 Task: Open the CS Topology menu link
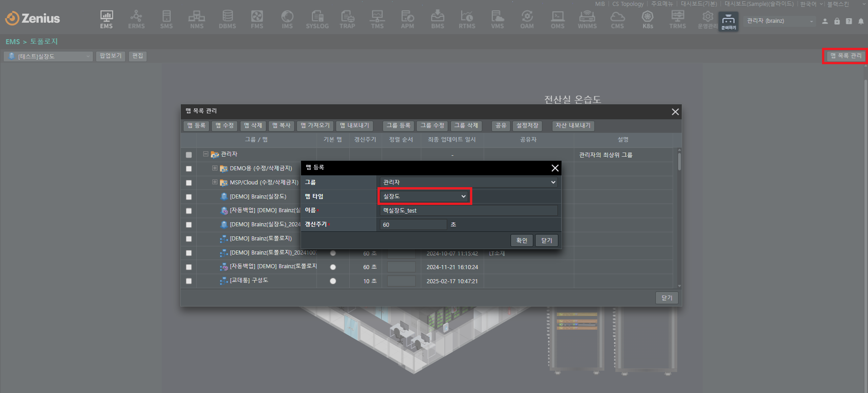pyautogui.click(x=628, y=4)
